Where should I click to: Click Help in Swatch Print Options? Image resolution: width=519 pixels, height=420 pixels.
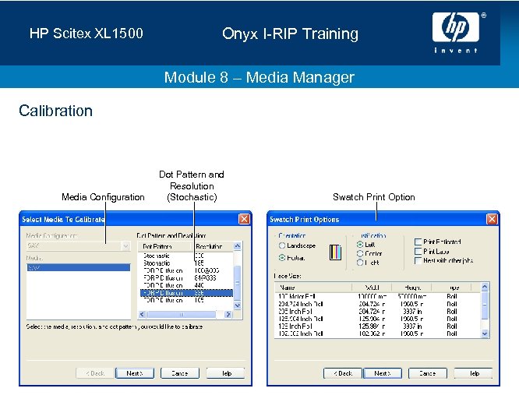coord(473,373)
